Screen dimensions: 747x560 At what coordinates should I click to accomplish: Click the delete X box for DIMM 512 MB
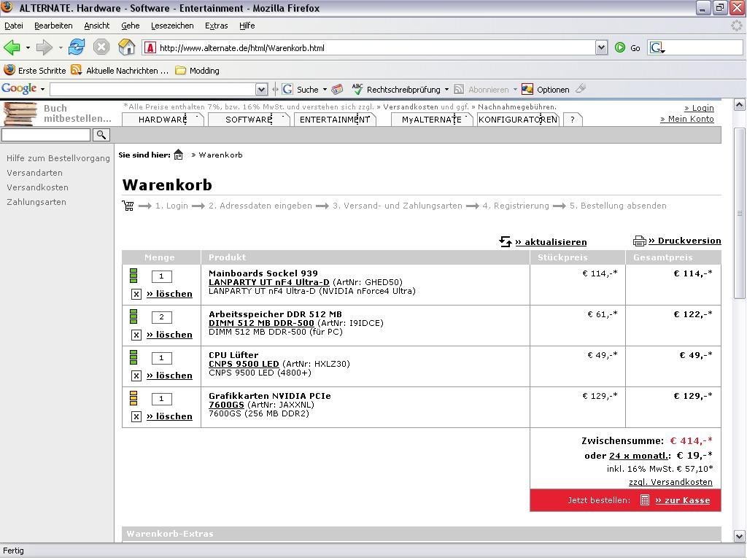(136, 335)
